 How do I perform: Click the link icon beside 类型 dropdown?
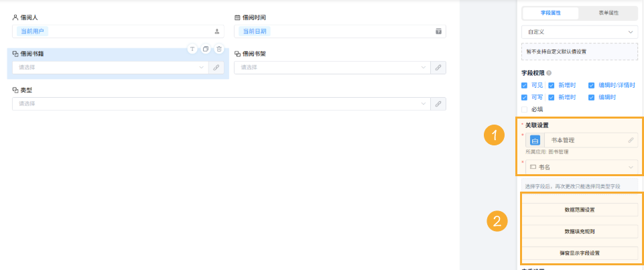click(438, 104)
